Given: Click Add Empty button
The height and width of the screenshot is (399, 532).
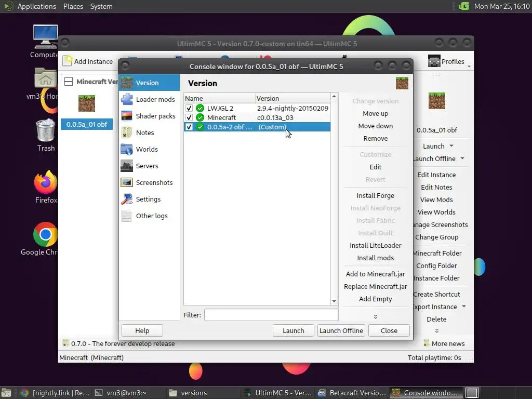Looking at the screenshot, I should (375, 299).
